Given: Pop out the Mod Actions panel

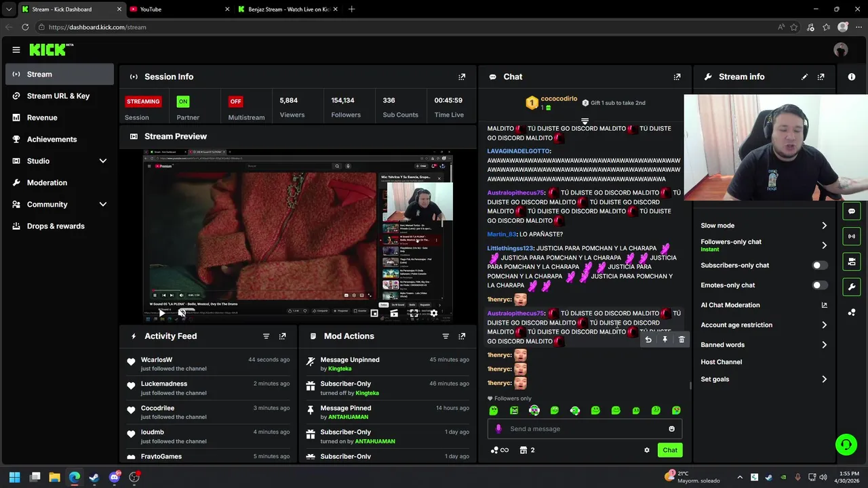Looking at the screenshot, I should click(x=462, y=336).
